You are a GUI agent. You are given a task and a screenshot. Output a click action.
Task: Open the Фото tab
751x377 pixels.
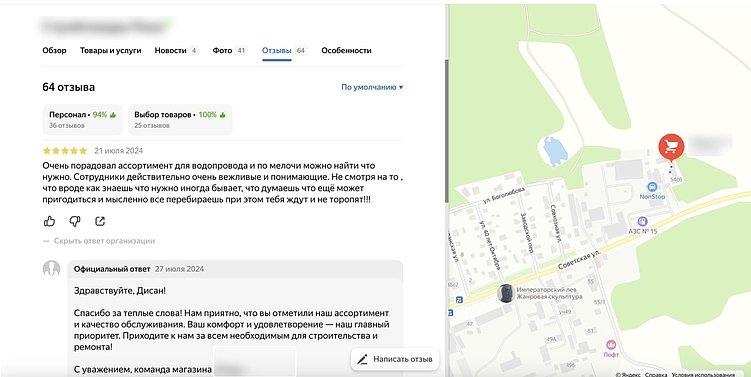point(230,50)
